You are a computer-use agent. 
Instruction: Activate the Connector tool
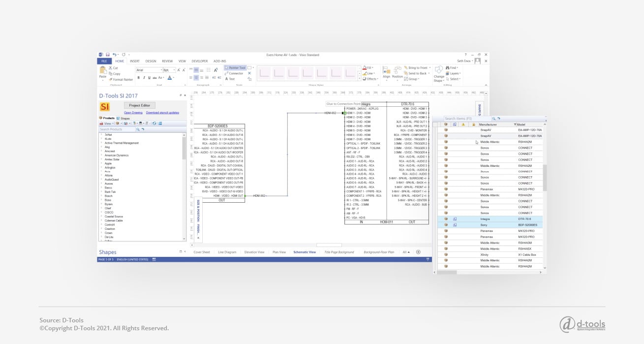(235, 73)
